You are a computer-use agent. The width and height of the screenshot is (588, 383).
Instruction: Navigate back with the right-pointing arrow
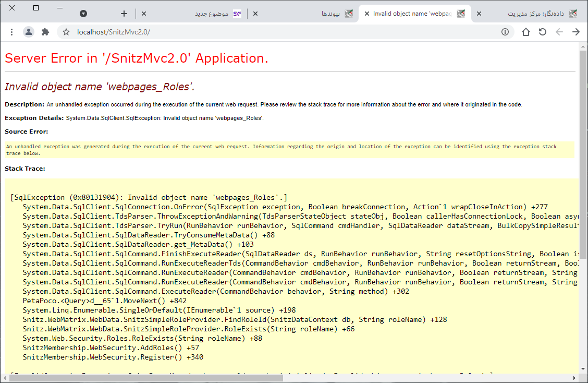tap(576, 32)
